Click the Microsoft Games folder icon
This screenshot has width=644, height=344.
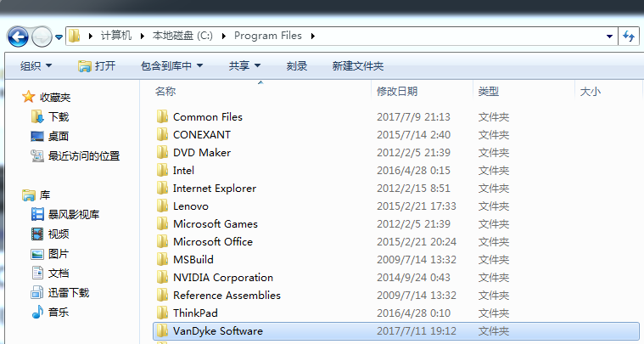click(162, 223)
